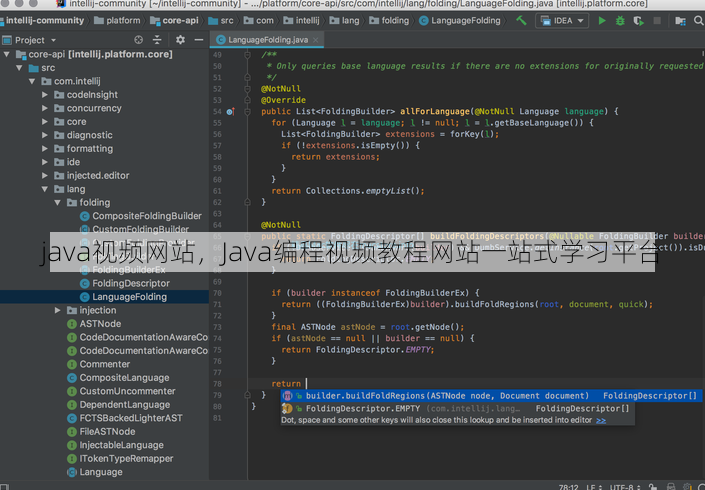The height and width of the screenshot is (490, 705).
Task: Run the IDEA configuration with the green play icon
Action: tap(602, 21)
